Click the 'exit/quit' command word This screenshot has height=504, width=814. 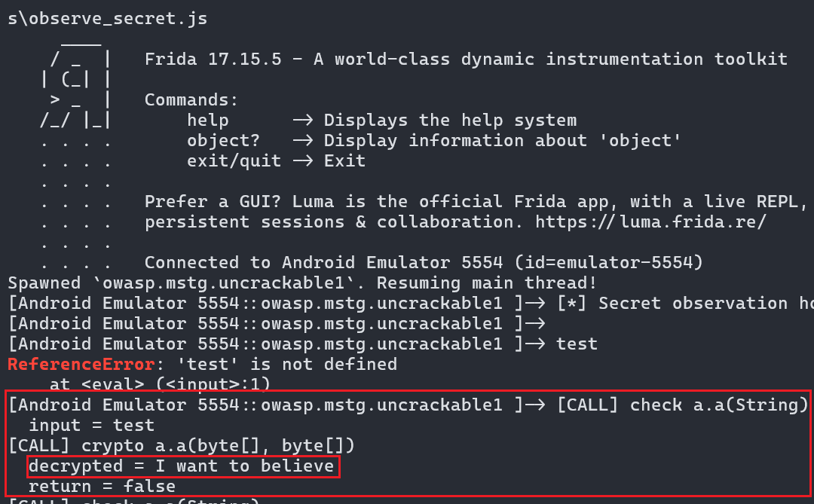[x=234, y=161]
